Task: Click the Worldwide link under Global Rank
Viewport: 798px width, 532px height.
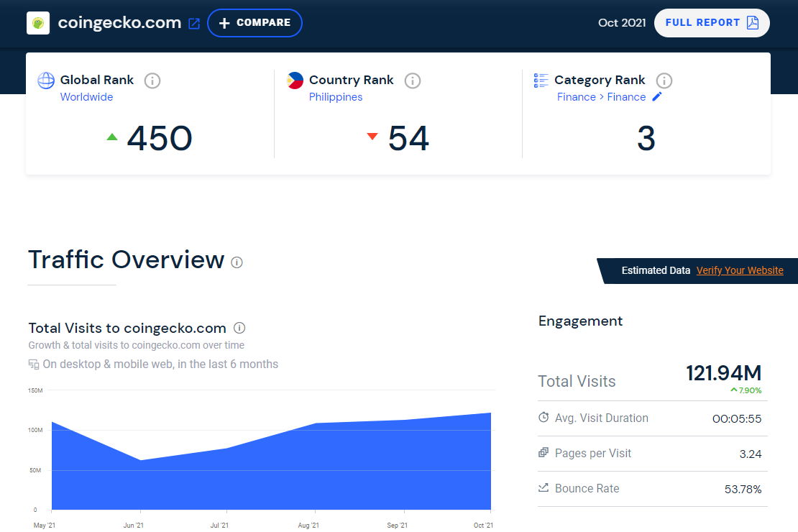Action: click(86, 97)
